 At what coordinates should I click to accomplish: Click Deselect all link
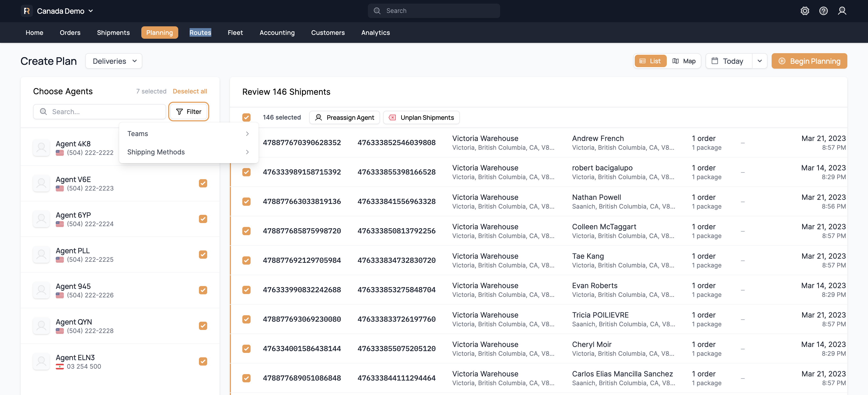[x=190, y=91]
